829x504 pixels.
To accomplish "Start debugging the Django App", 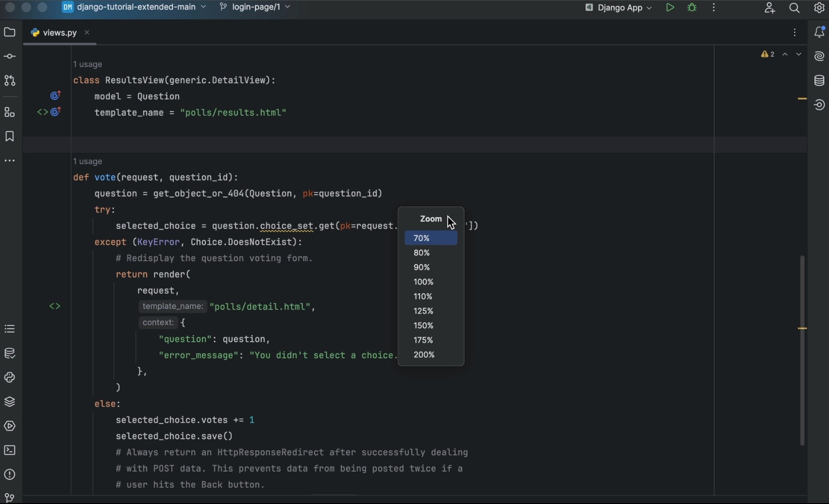I will (x=693, y=8).
